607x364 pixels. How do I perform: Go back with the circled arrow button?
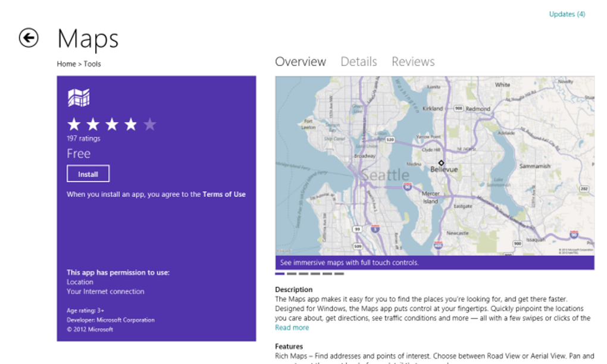coord(29,38)
